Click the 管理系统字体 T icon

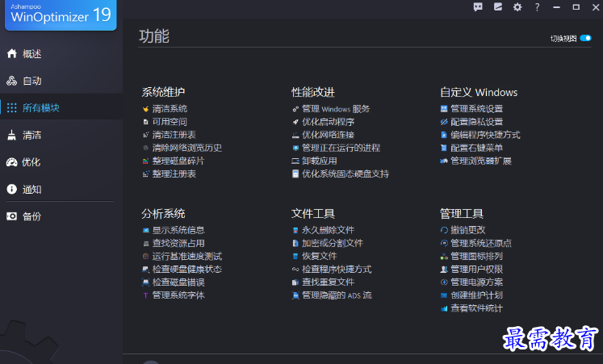(146, 295)
